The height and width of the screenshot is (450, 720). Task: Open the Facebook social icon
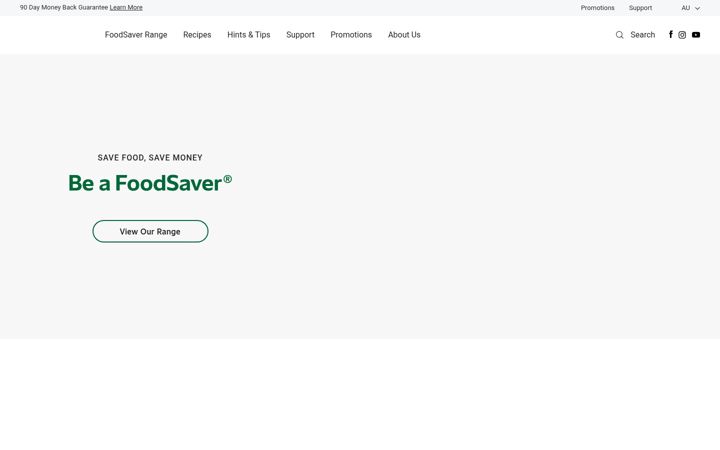pos(670,34)
